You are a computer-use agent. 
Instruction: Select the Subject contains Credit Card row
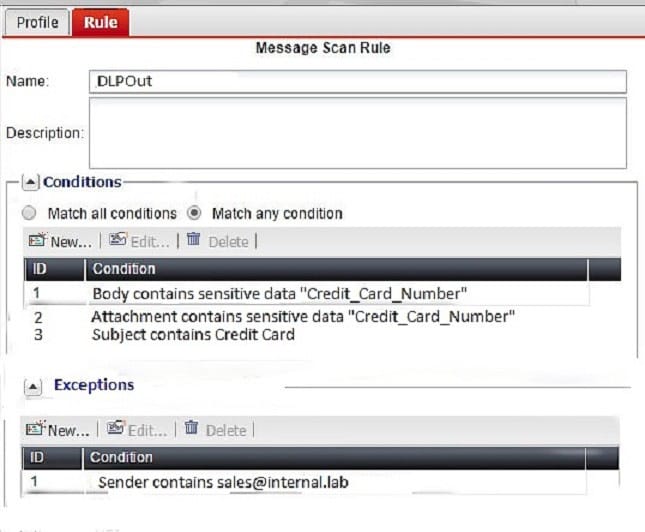(x=193, y=335)
